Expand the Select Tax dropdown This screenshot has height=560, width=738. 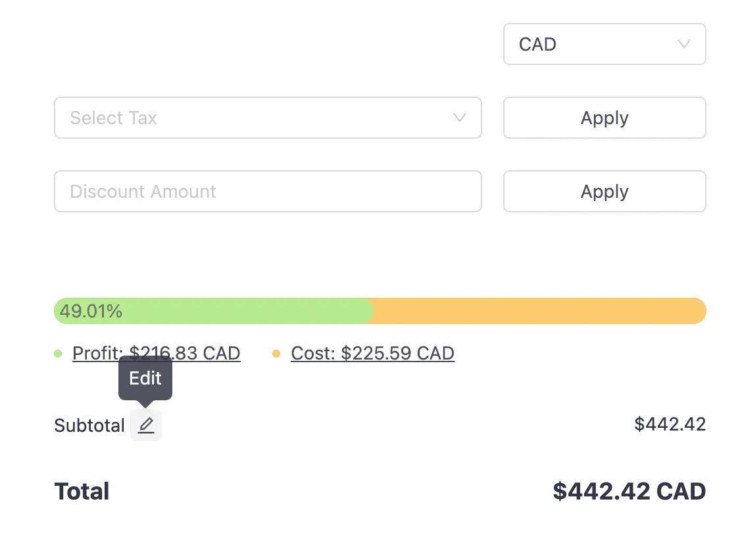coord(268,118)
